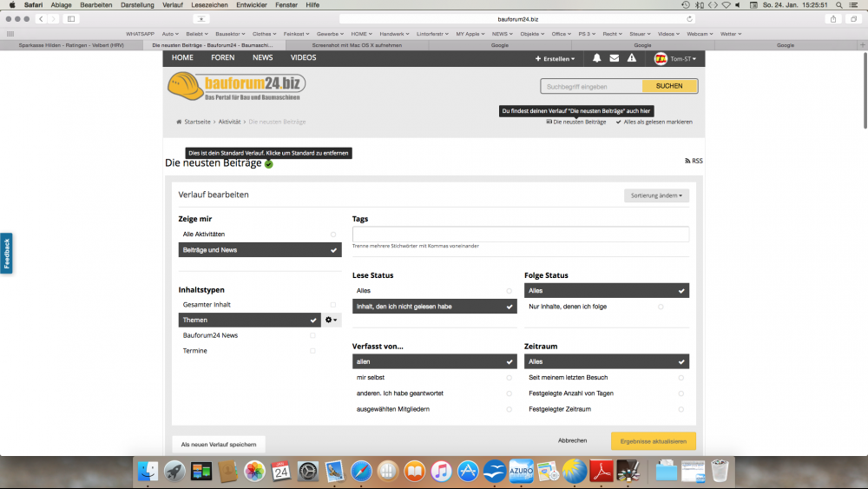Open Calendar in the Dock
This screenshot has height=489, width=868.
[281, 472]
